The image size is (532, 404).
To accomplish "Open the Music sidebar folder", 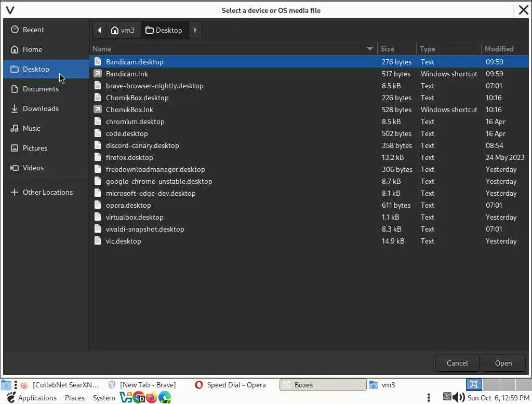I will click(x=46, y=128).
